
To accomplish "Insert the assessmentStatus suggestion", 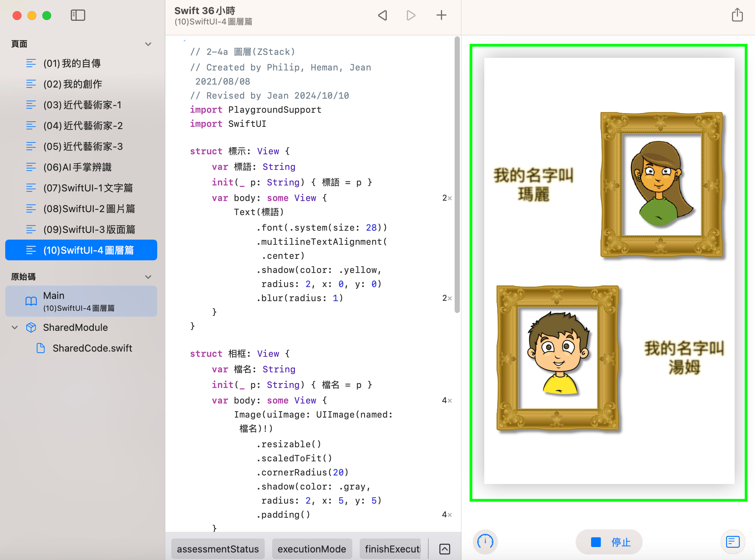I will tap(218, 549).
